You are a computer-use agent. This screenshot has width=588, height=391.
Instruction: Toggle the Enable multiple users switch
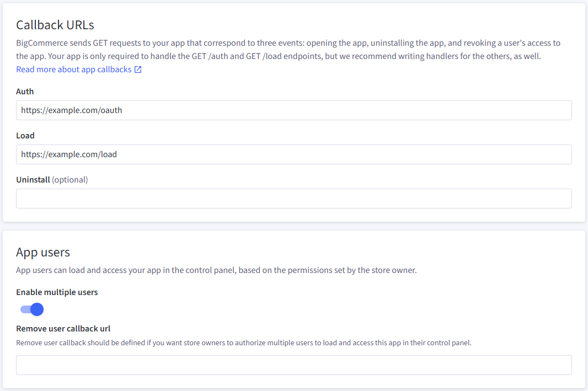tap(32, 309)
